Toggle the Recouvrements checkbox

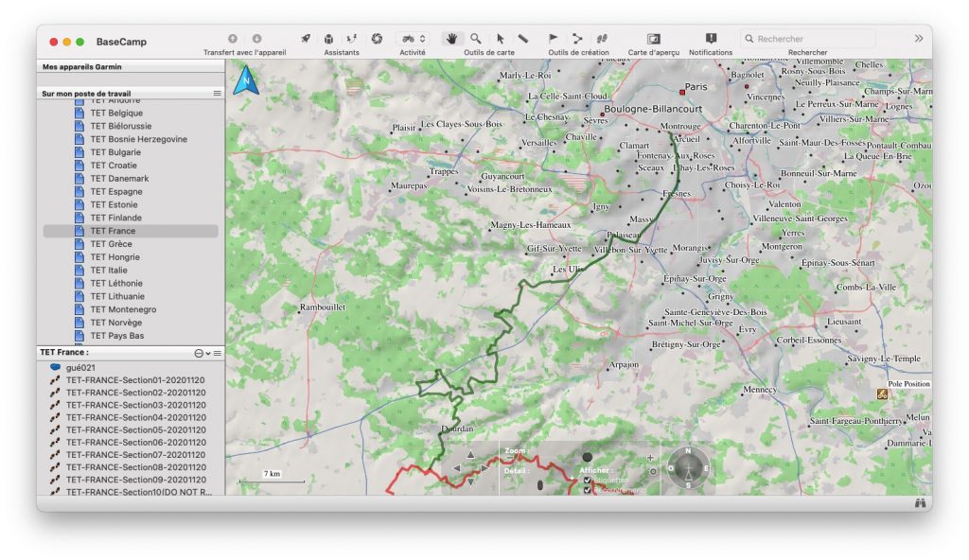pos(588,490)
